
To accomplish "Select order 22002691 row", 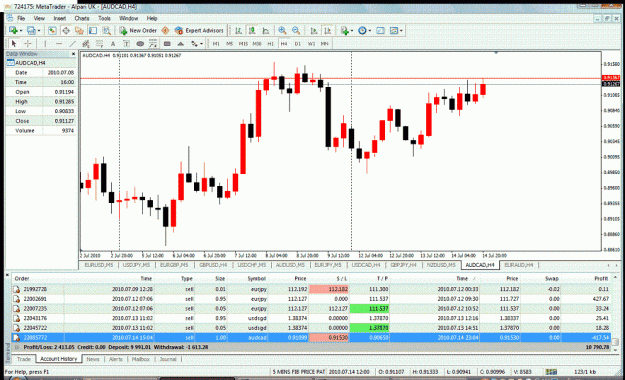I will click(x=311, y=299).
